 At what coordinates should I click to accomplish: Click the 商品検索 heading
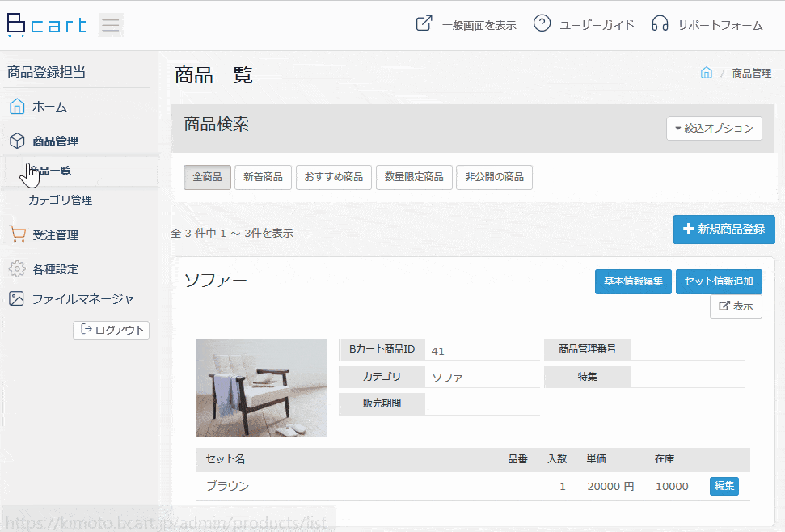pyautogui.click(x=217, y=125)
